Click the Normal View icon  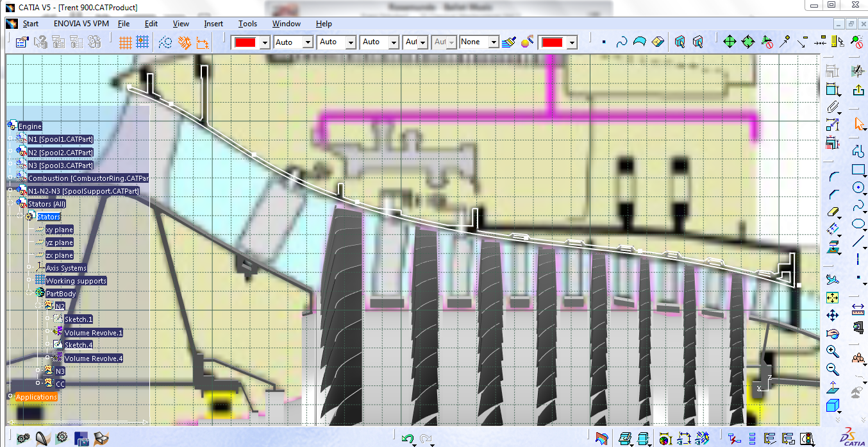832,387
